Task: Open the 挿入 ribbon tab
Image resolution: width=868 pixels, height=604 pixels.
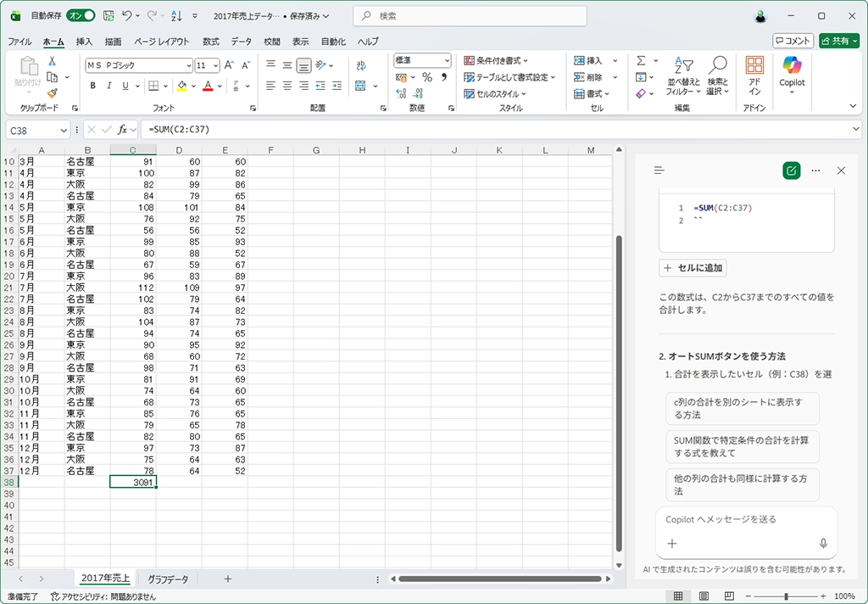Action: click(84, 42)
